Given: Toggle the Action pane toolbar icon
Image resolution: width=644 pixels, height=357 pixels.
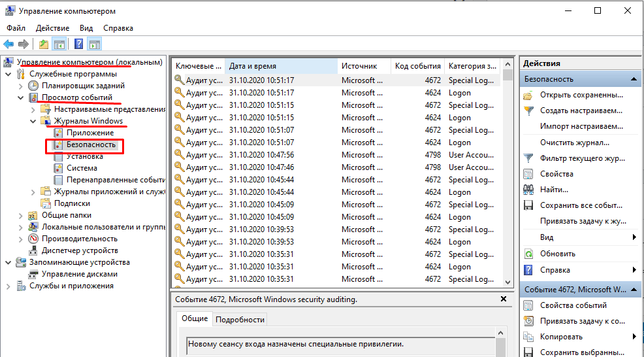Looking at the screenshot, I should coord(95,44).
